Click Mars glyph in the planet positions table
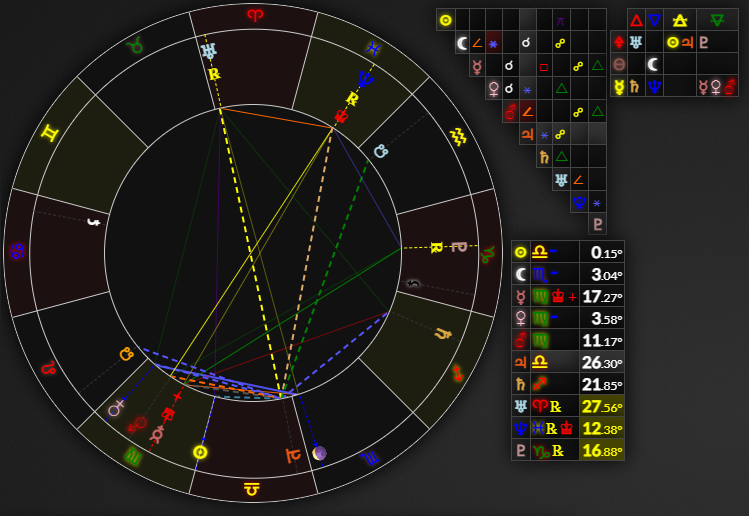 click(x=521, y=341)
